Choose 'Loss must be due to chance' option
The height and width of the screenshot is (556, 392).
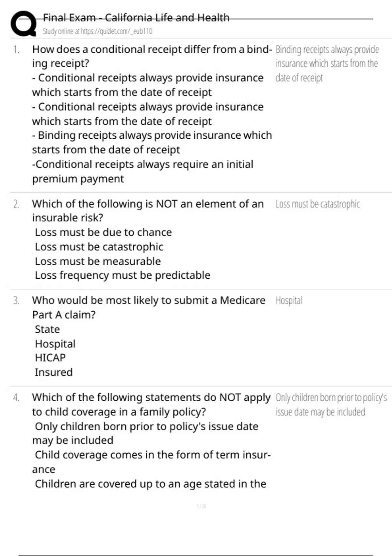(x=103, y=232)
